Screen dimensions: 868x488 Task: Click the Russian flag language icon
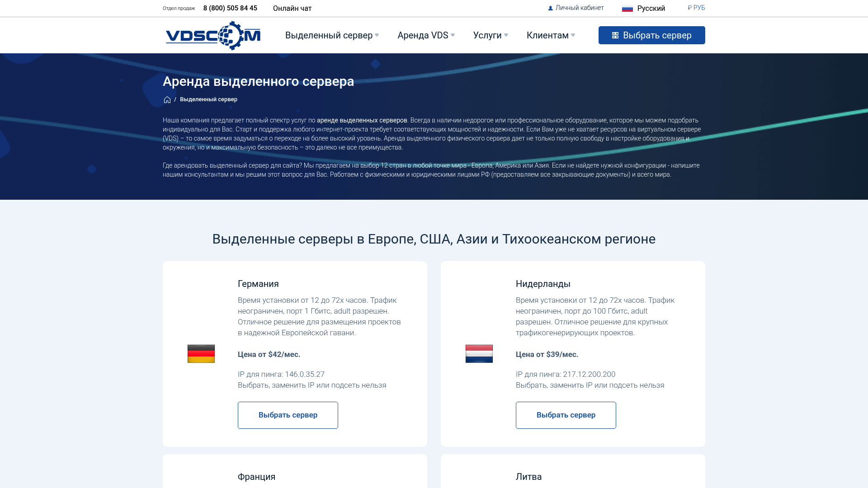(627, 9)
